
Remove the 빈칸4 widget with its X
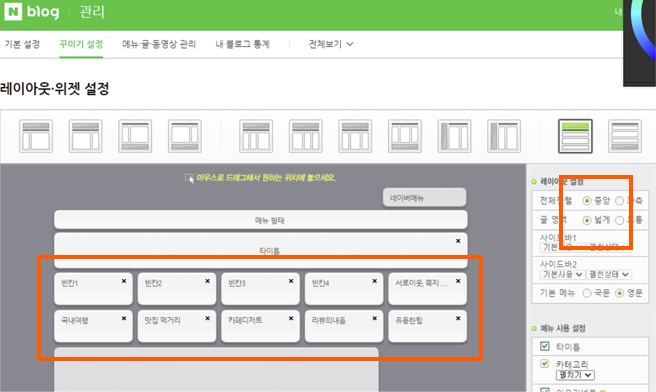374,281
